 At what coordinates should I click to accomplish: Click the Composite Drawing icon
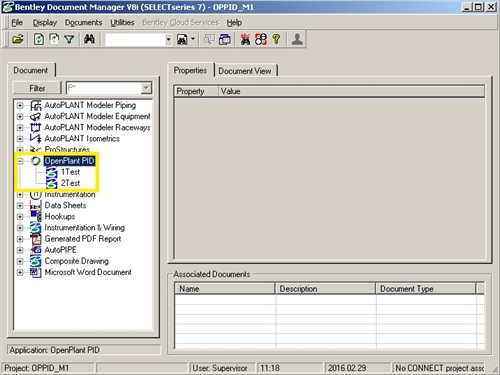36,261
